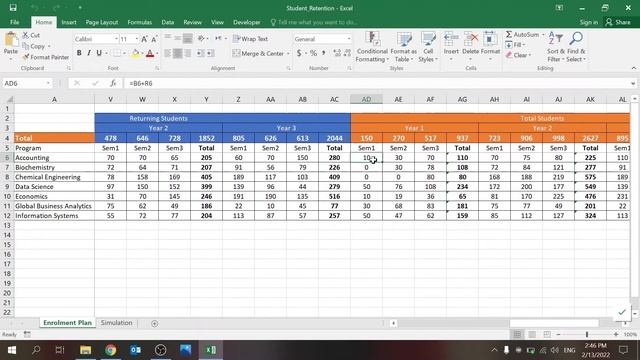Switch to the Developer tab
Screen dimensions: 640x360
[x=247, y=22]
